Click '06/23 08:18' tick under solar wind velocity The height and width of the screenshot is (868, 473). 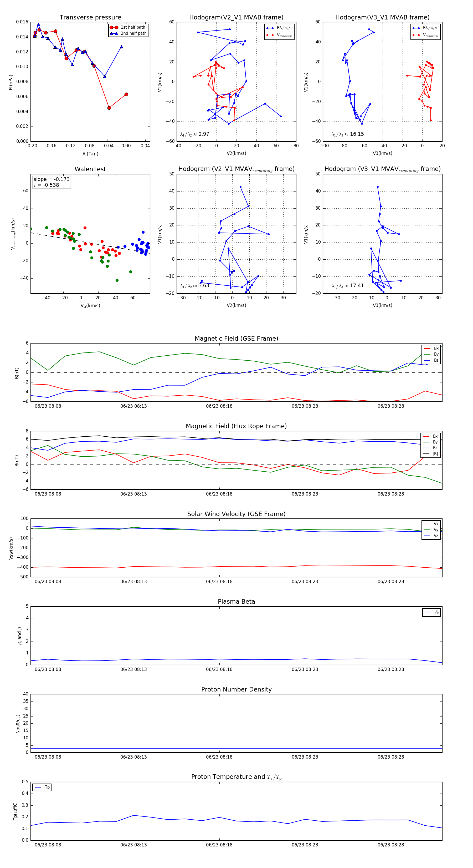tap(219, 582)
